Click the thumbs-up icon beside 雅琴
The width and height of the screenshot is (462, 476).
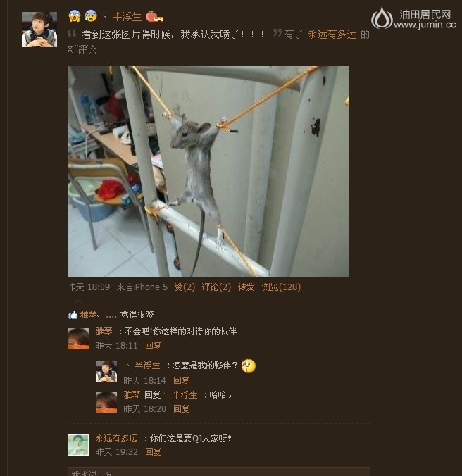[73, 315]
